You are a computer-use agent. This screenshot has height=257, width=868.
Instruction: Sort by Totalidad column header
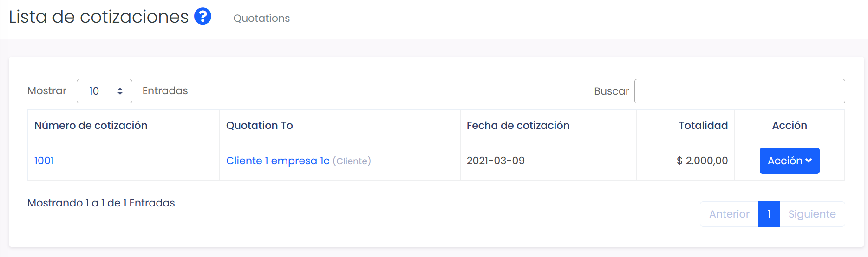coord(703,125)
